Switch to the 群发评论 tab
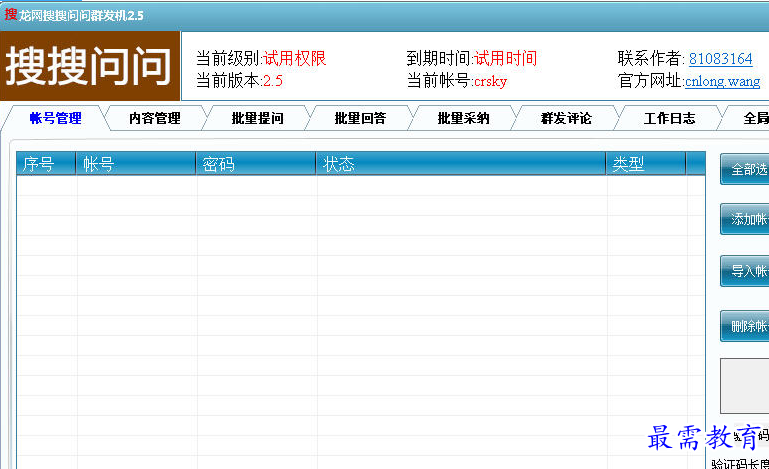This screenshot has width=769, height=469. pos(566,118)
